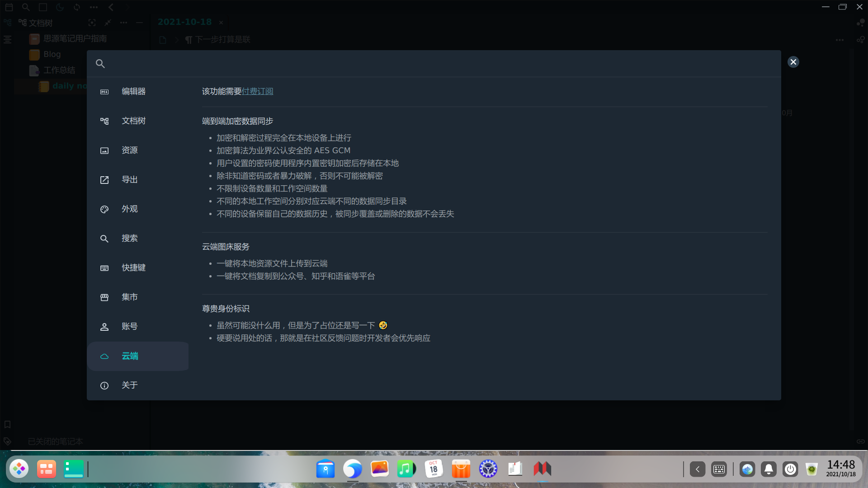Open the 账号 account settings
The width and height of the screenshot is (868, 488).
129,326
